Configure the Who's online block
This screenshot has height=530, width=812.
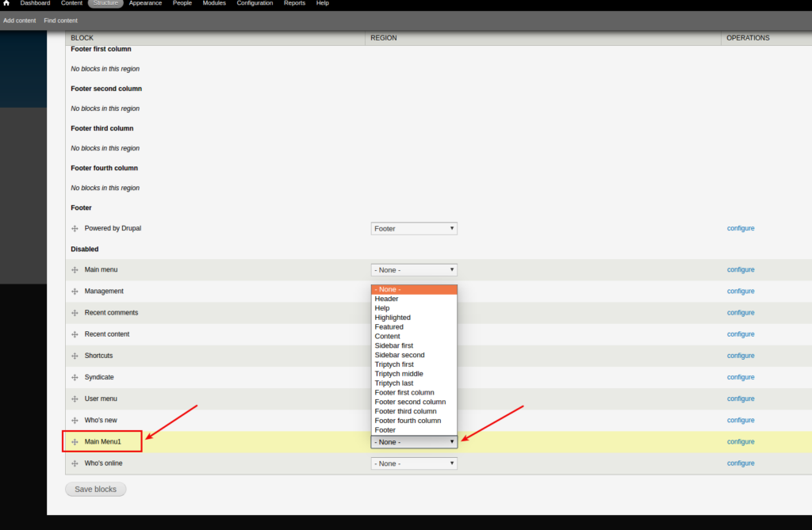[741, 463]
